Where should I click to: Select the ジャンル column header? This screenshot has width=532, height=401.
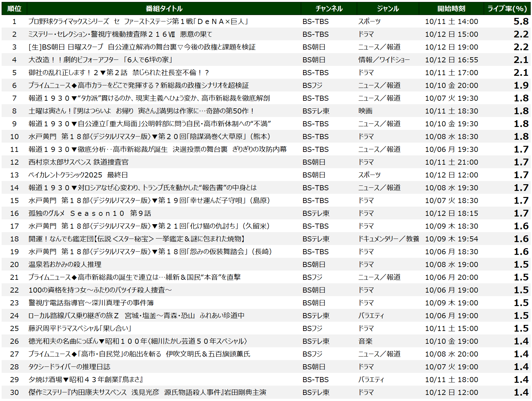coord(387,9)
